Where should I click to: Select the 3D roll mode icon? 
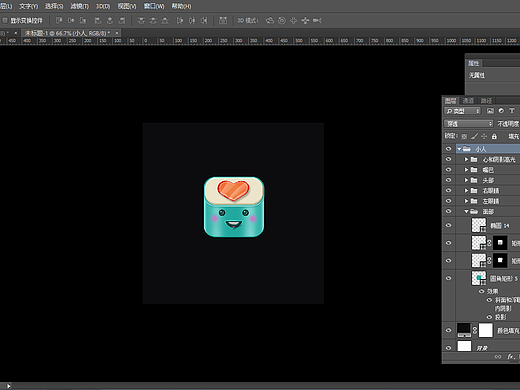click(282, 21)
